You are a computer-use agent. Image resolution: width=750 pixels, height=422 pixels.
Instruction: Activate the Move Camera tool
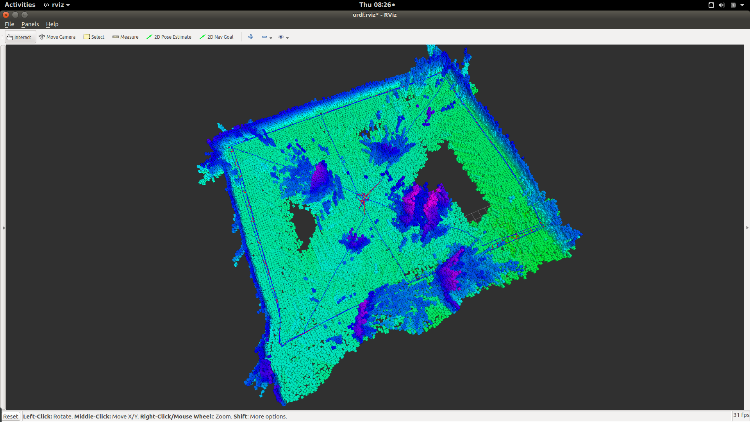pyautogui.click(x=56, y=37)
